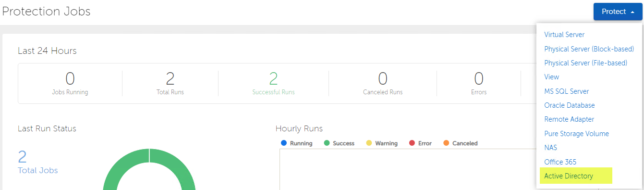Click the 2 Total Jobs link
This screenshot has height=190, width=644.
37,162
